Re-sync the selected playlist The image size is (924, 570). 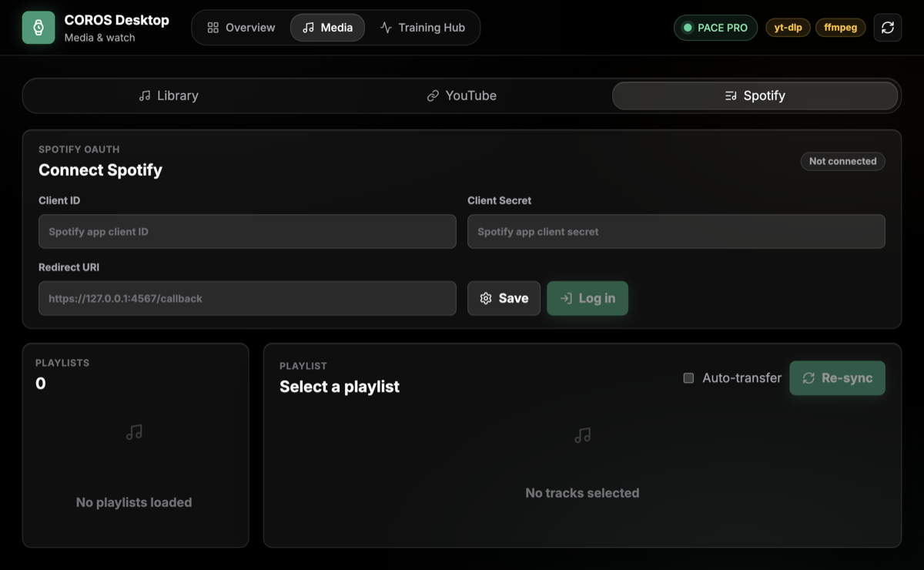coord(837,378)
